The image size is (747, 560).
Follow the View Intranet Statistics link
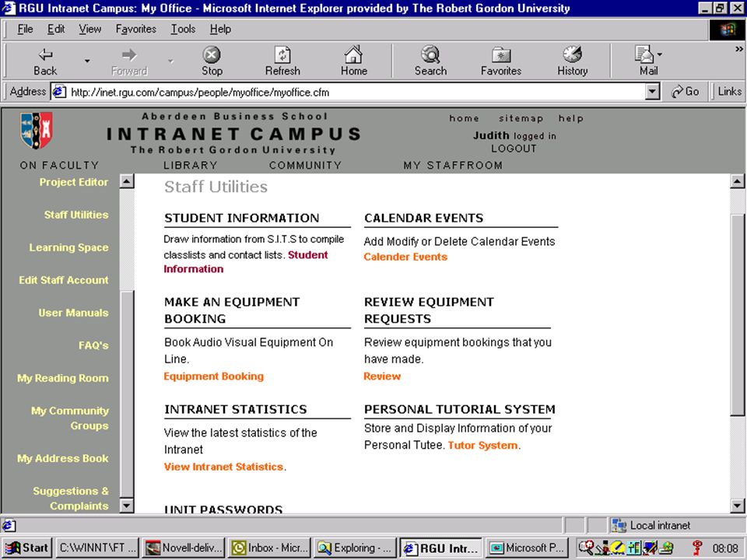pyautogui.click(x=223, y=467)
